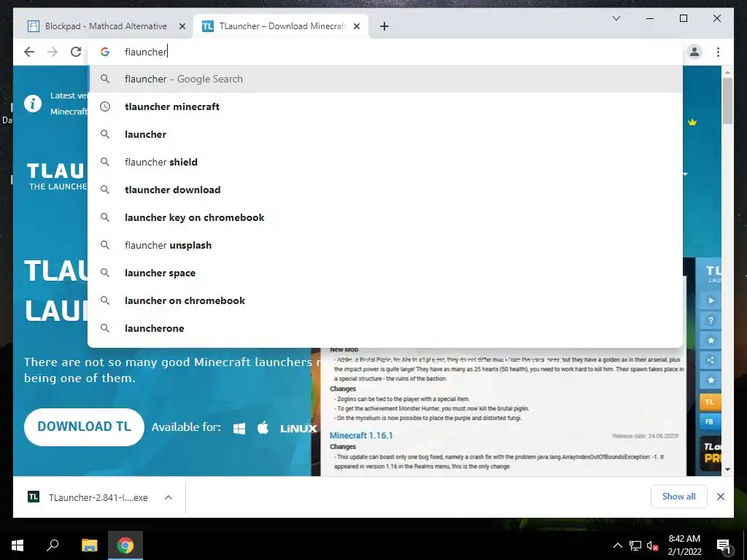Screen dimensions: 747x560
Task: Click the yellow crown icon
Action: [692, 122]
